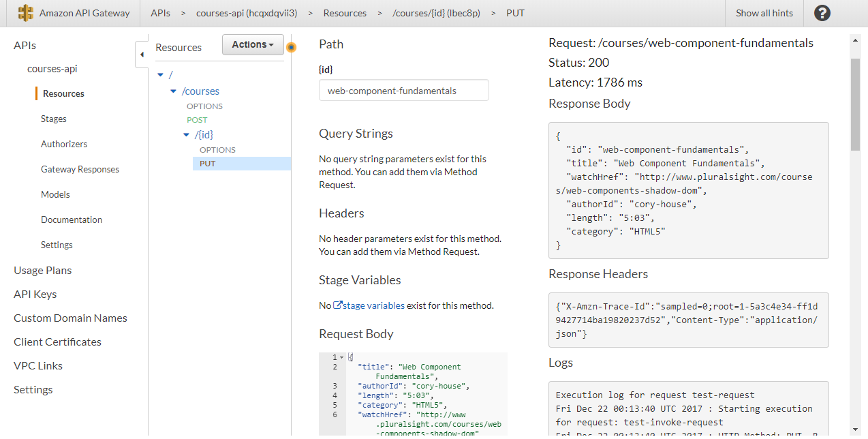Select OPTIONS method under /{id}
This screenshot has width=868, height=439.
pos(217,150)
